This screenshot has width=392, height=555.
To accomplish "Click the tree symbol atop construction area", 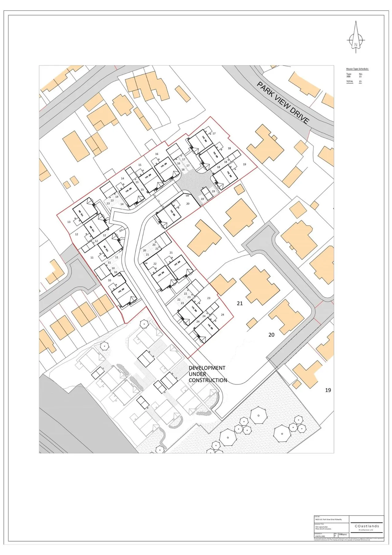I will click(x=144, y=324).
